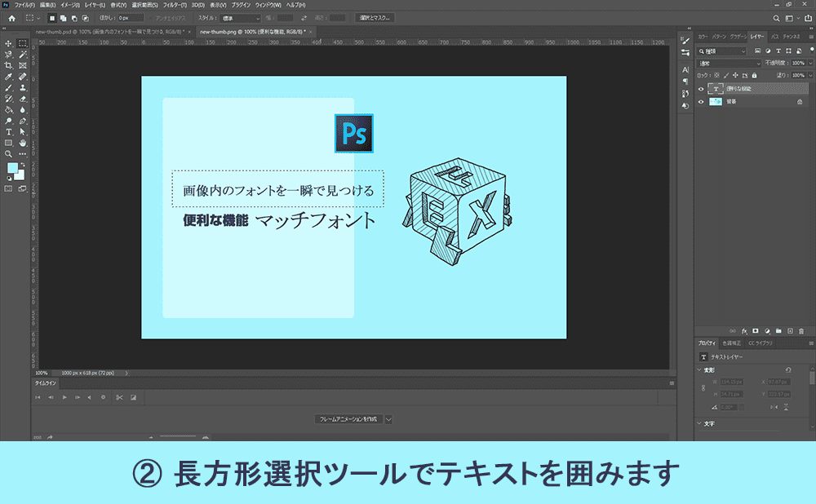Open layer styles with the fx icon
816x504 pixels.
[x=744, y=330]
